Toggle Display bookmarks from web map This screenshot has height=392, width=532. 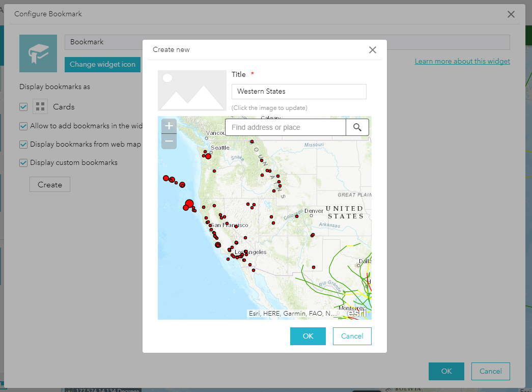pyautogui.click(x=23, y=144)
